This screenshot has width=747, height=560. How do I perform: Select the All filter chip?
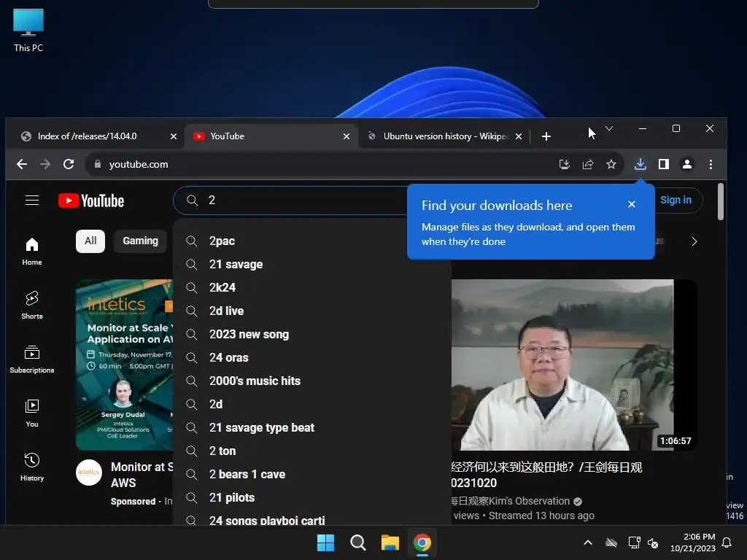pyautogui.click(x=90, y=241)
